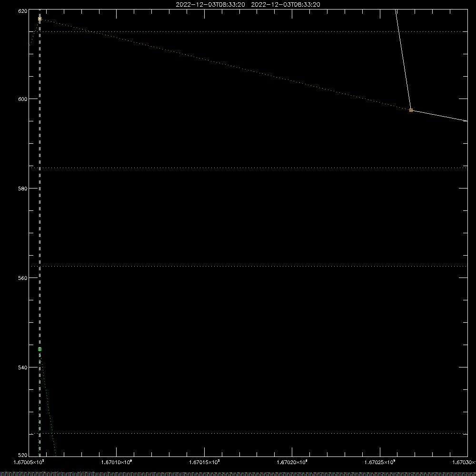Screen dimensions: 476x476
Task: Click the x-axis label 1.67015×10⁹
Action: [204, 462]
